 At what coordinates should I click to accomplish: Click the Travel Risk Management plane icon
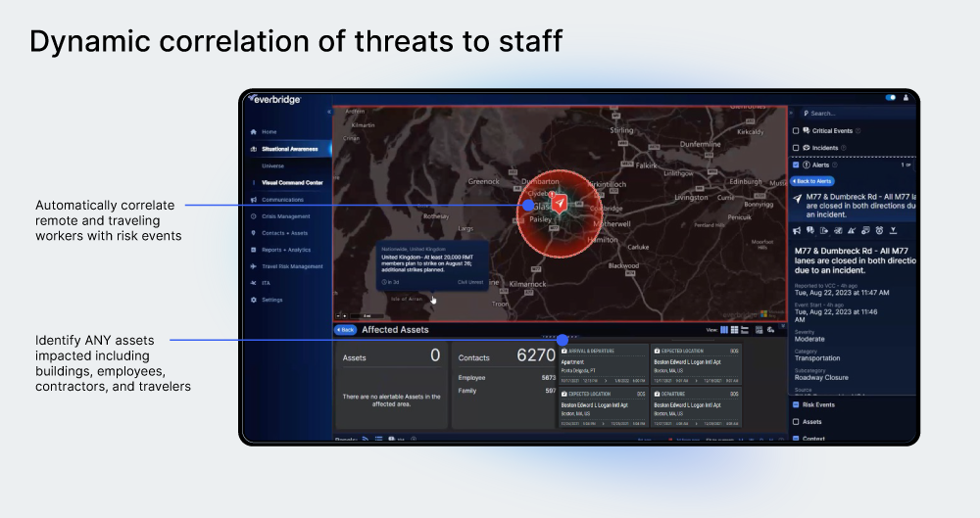pyautogui.click(x=253, y=266)
